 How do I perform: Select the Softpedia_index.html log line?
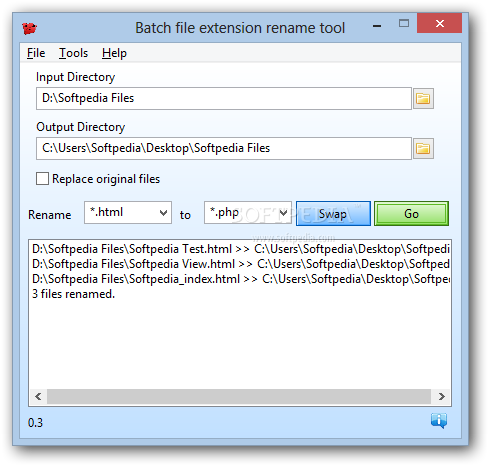click(240, 279)
